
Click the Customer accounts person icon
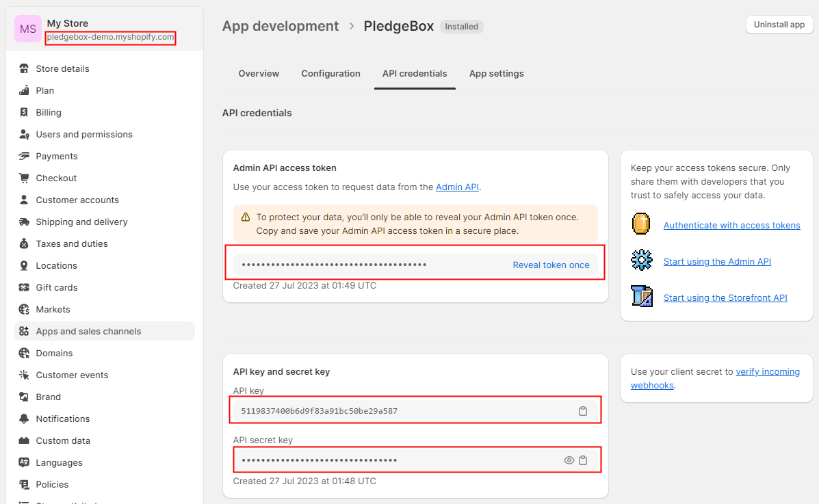[24, 200]
